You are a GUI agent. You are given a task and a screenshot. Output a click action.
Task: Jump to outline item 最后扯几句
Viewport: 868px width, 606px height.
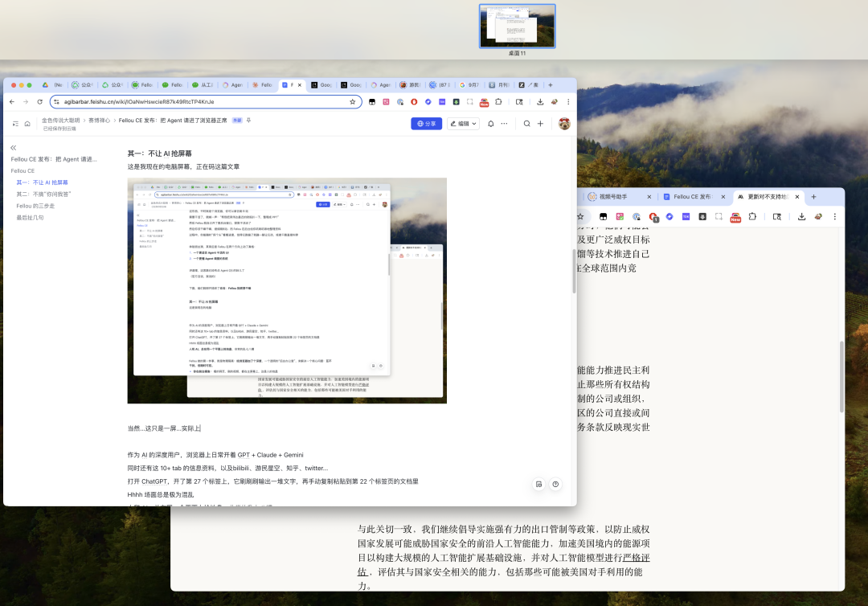pos(30,218)
